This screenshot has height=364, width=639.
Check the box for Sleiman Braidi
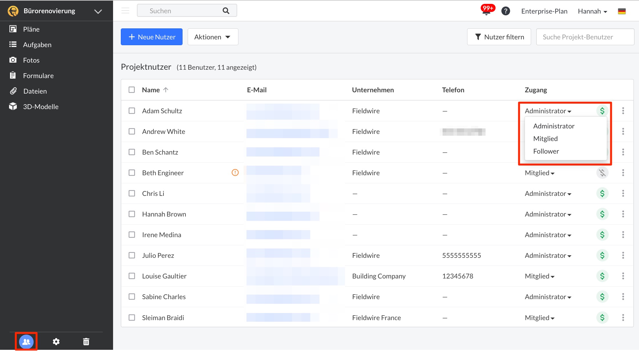(131, 318)
